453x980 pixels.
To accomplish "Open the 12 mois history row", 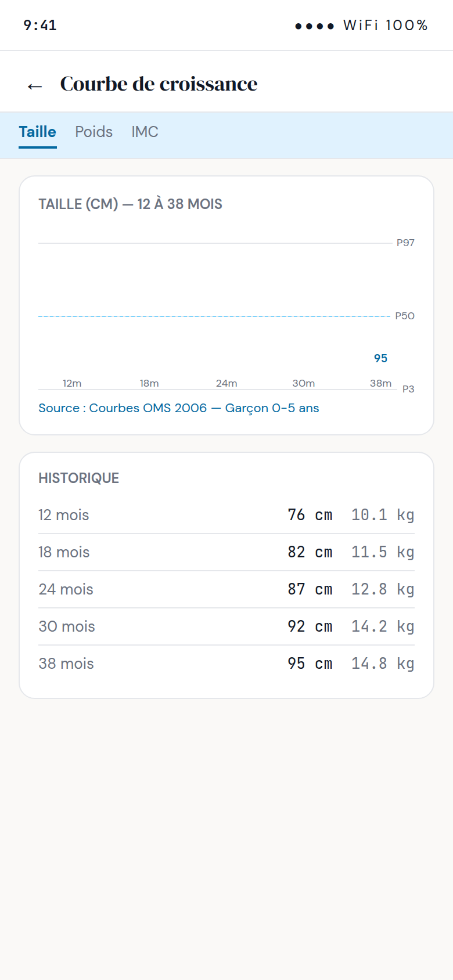I will click(x=227, y=515).
